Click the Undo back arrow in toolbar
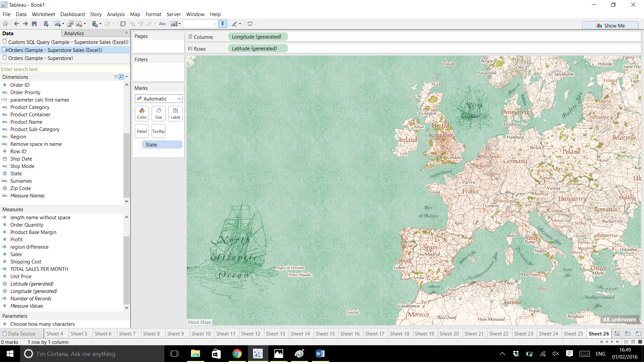 click(16, 24)
